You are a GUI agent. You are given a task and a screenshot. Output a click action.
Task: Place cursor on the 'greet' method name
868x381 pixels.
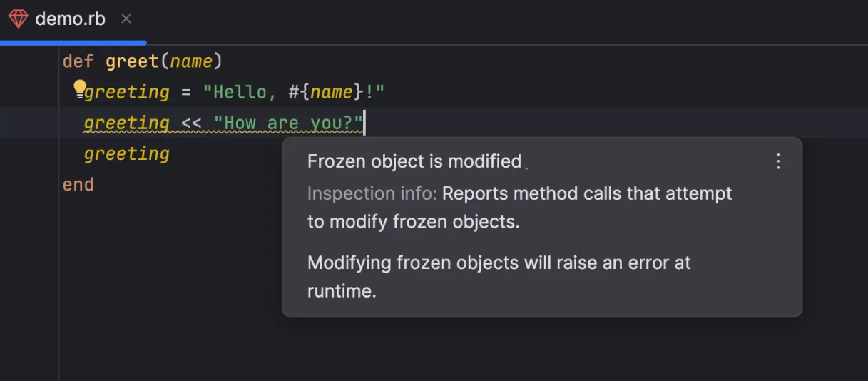tap(132, 61)
